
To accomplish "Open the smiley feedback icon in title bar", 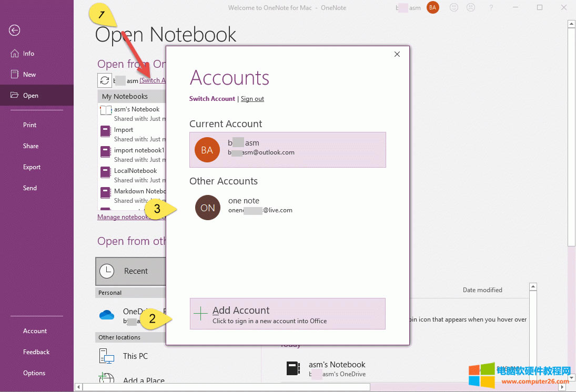I will [453, 7].
